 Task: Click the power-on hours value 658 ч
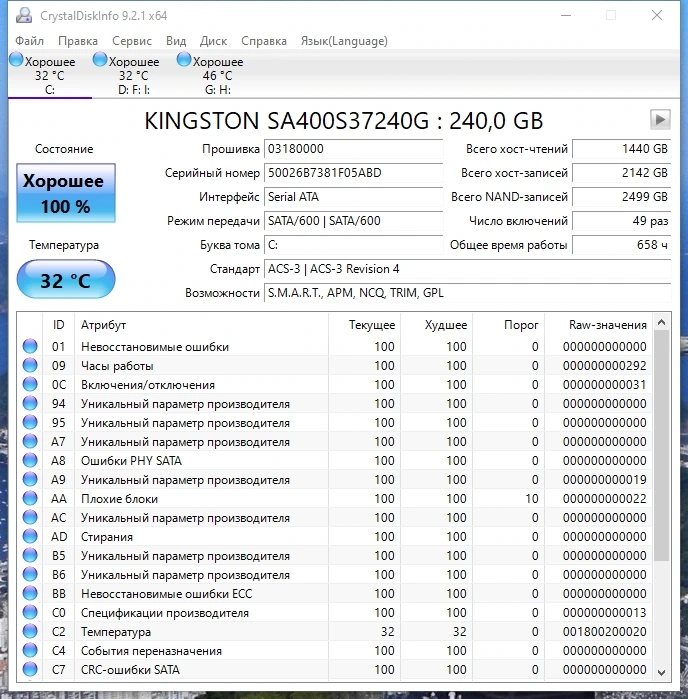[622, 245]
